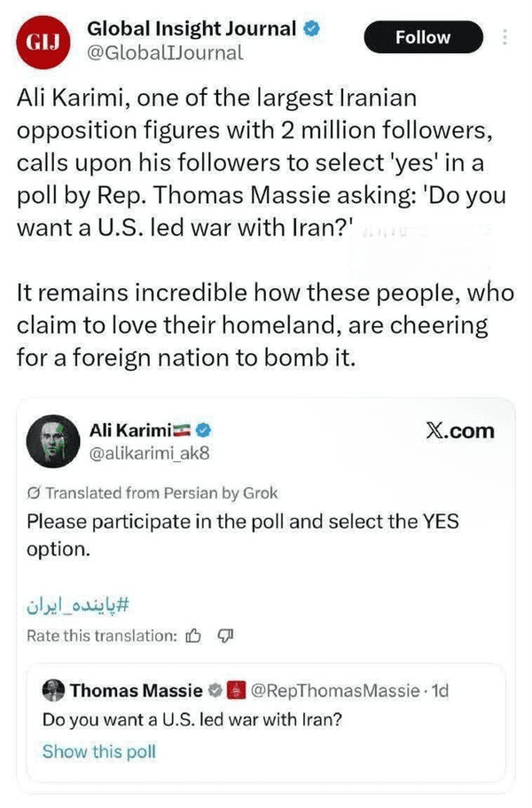Click the Global Insight Journal GIJ avatar
The image size is (532, 808).
(x=41, y=42)
